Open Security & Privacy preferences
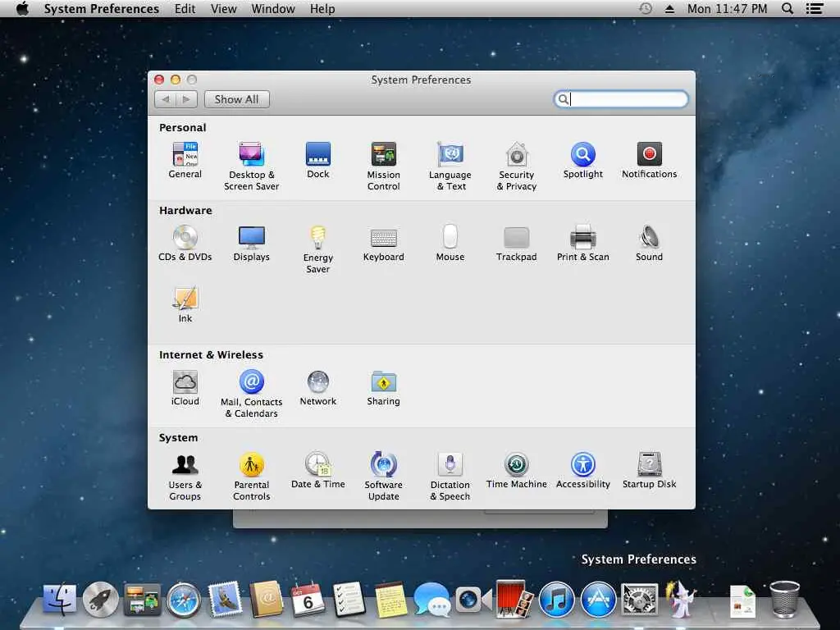840x630 pixels. pos(517,166)
